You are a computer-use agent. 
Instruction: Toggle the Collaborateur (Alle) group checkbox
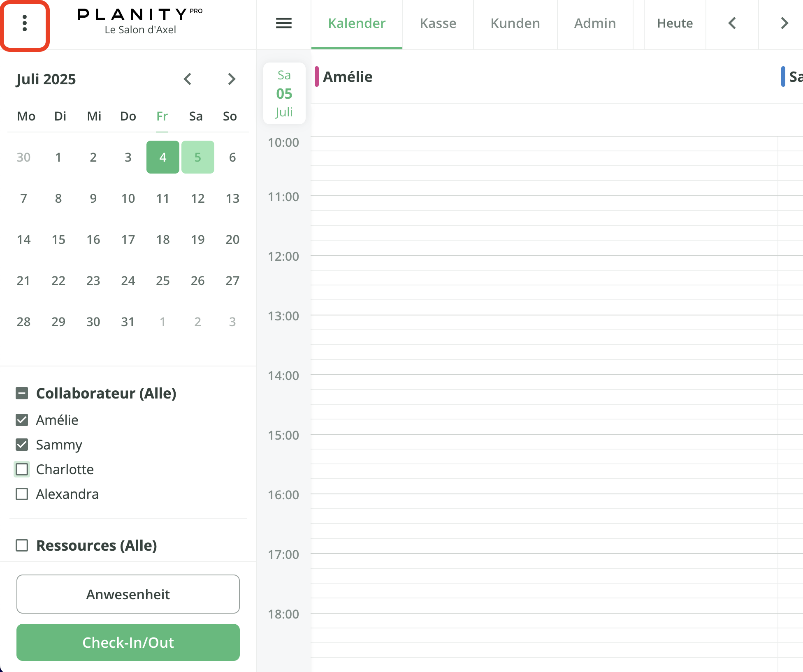pos(22,394)
